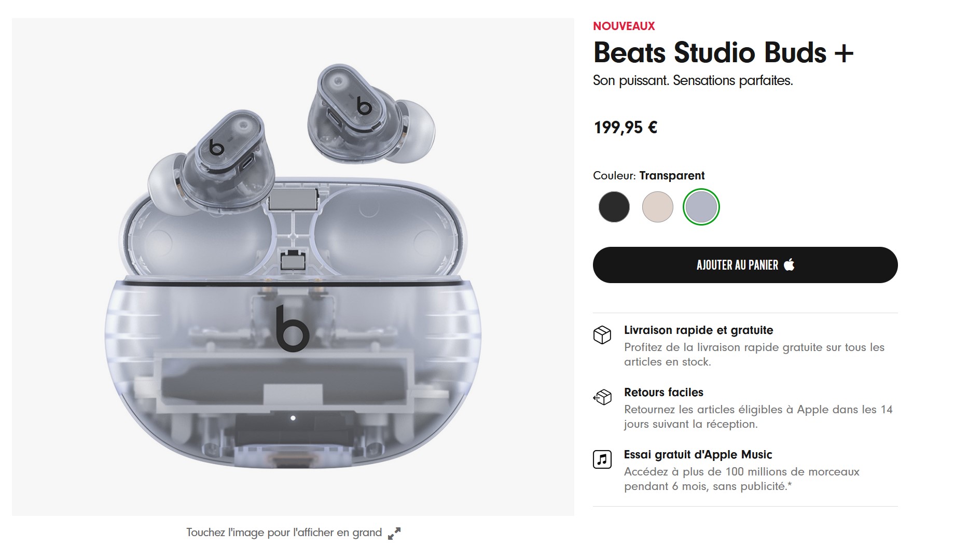
Task: Select the beige Ivory color option
Action: [658, 207]
